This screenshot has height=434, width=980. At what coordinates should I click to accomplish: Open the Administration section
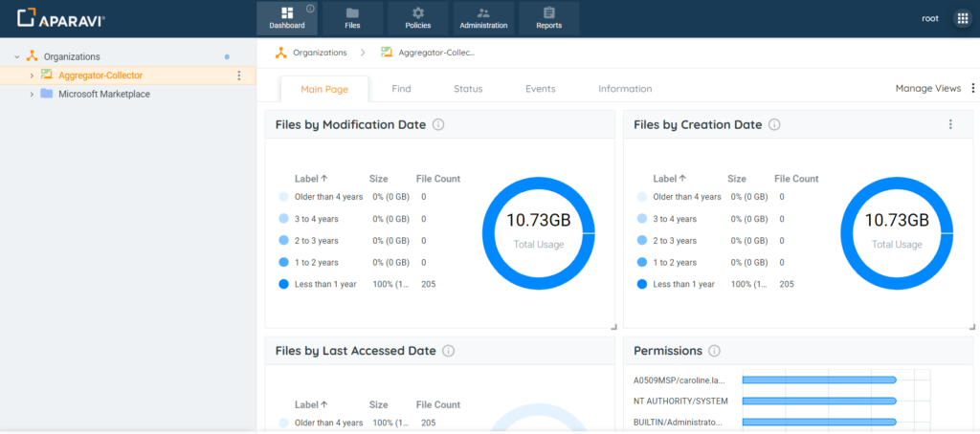point(483,18)
